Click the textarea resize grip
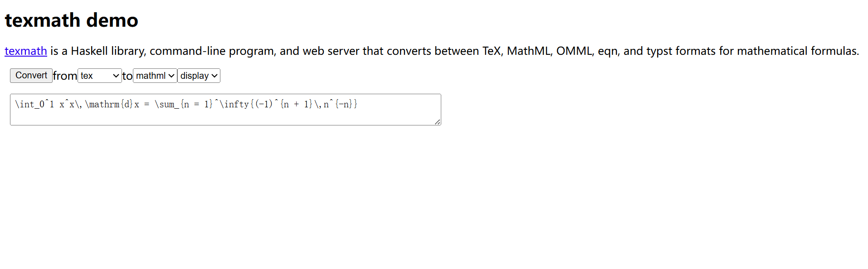This screenshot has width=868, height=269. coord(437,122)
